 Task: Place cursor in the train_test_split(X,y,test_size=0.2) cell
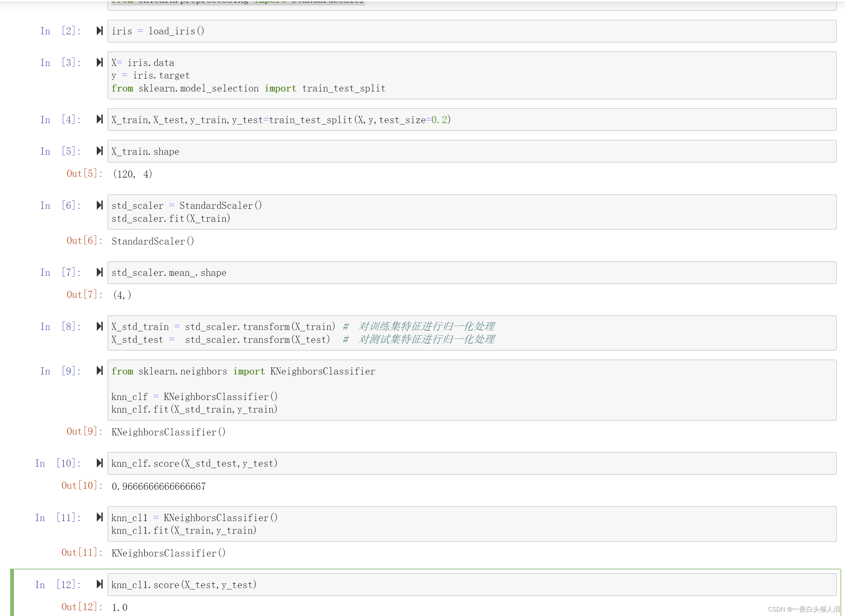pos(472,120)
